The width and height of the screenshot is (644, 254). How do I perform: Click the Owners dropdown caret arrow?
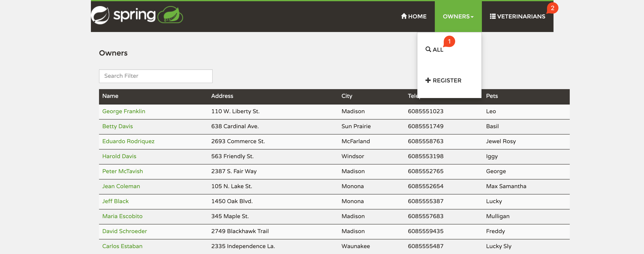tap(472, 17)
